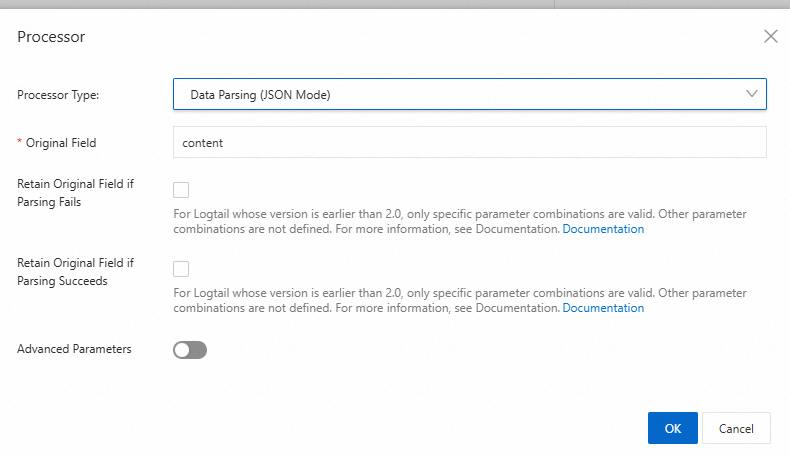Click the Original Field label
This screenshot has height=457, width=790.
coord(61,143)
